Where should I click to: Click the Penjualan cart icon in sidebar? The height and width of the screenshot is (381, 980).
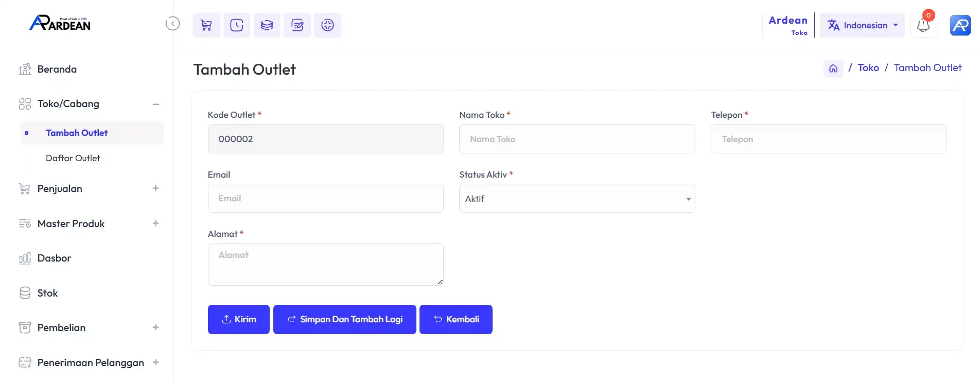pos(25,189)
